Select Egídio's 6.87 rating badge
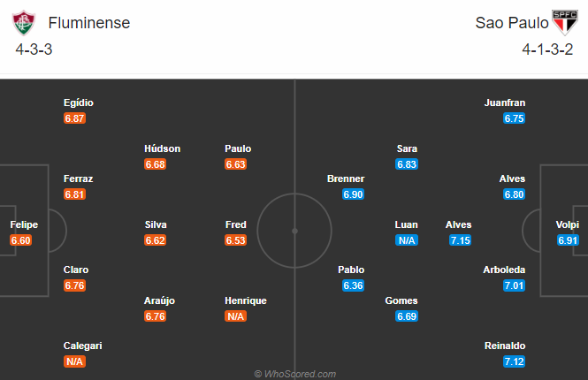This screenshot has width=588, height=380. click(74, 118)
